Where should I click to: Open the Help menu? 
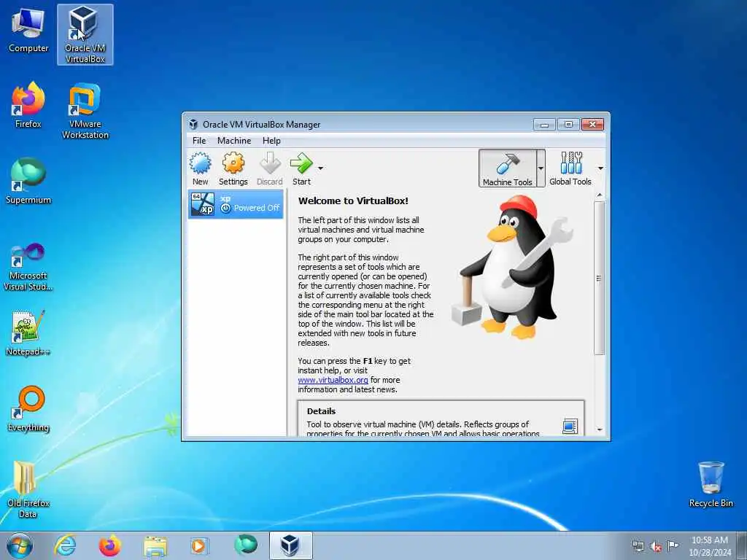tap(271, 141)
